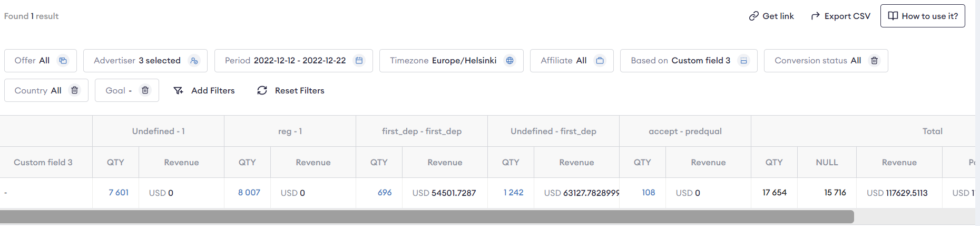The image size is (980, 226).
Task: Open the Timezone Europe/Helsinki selector
Action: 452,61
